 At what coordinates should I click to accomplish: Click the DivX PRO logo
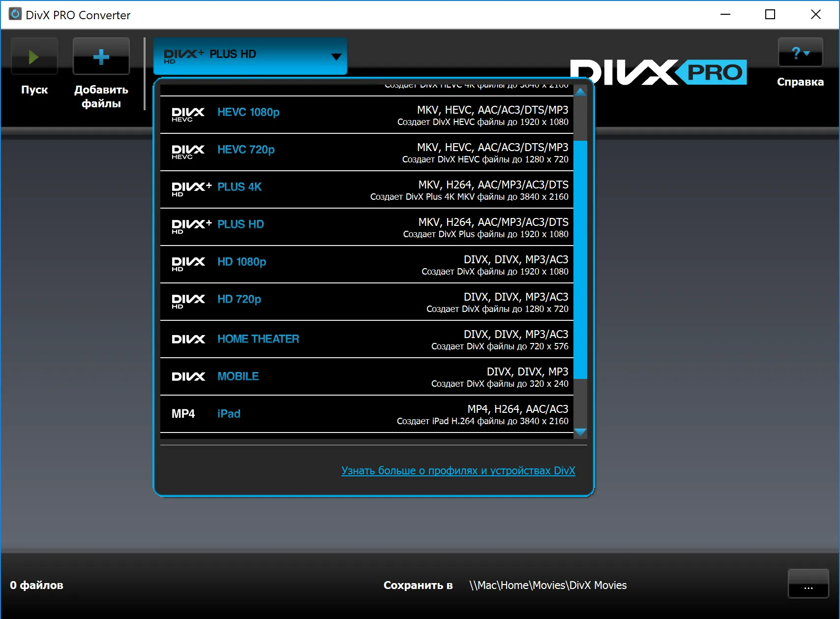click(659, 72)
